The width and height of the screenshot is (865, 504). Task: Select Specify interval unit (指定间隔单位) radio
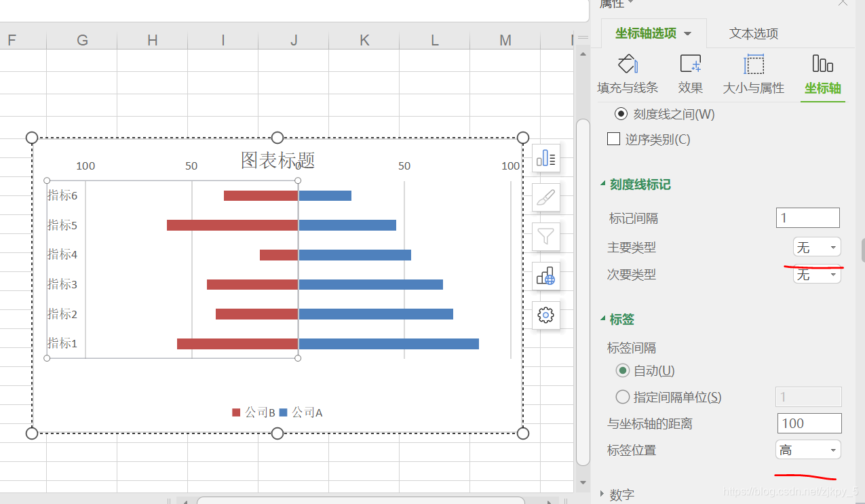click(622, 398)
